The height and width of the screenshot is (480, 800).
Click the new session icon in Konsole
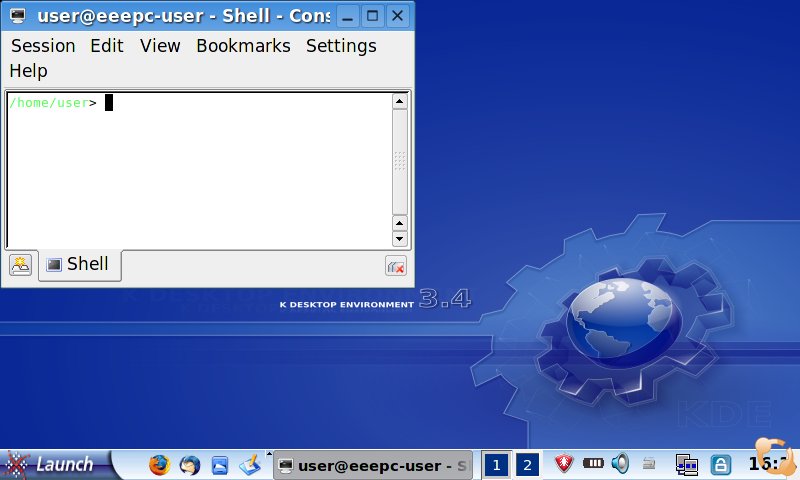pos(20,265)
